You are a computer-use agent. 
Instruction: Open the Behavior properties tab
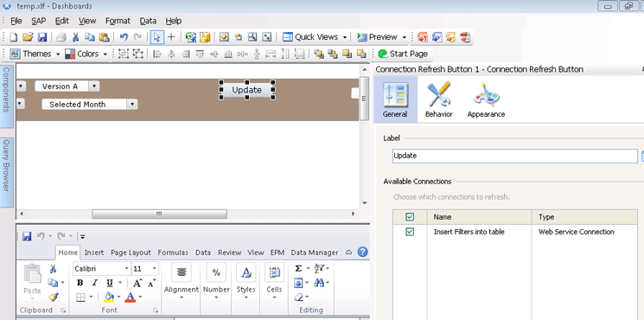[x=438, y=99]
